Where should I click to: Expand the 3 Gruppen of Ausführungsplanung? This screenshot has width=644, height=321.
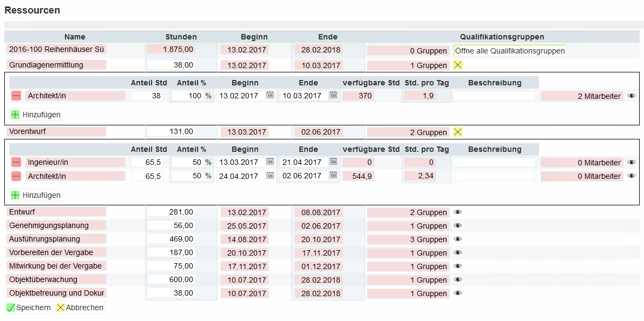(457, 239)
